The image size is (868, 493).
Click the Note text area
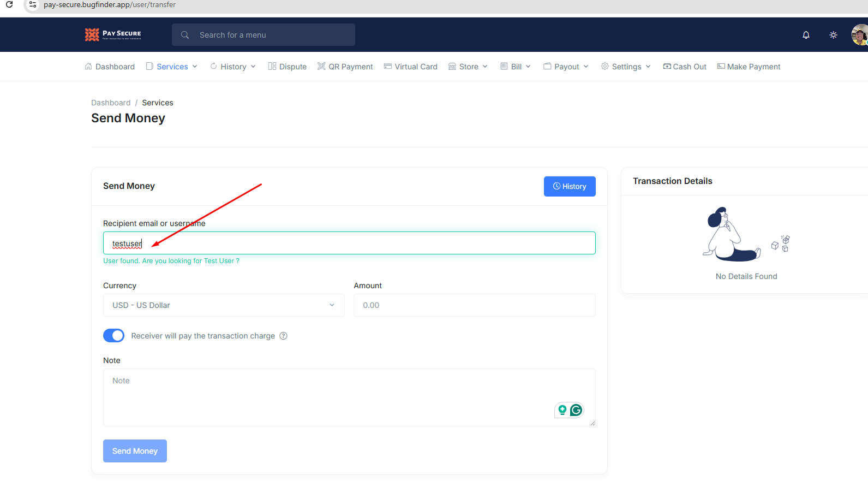coord(349,397)
